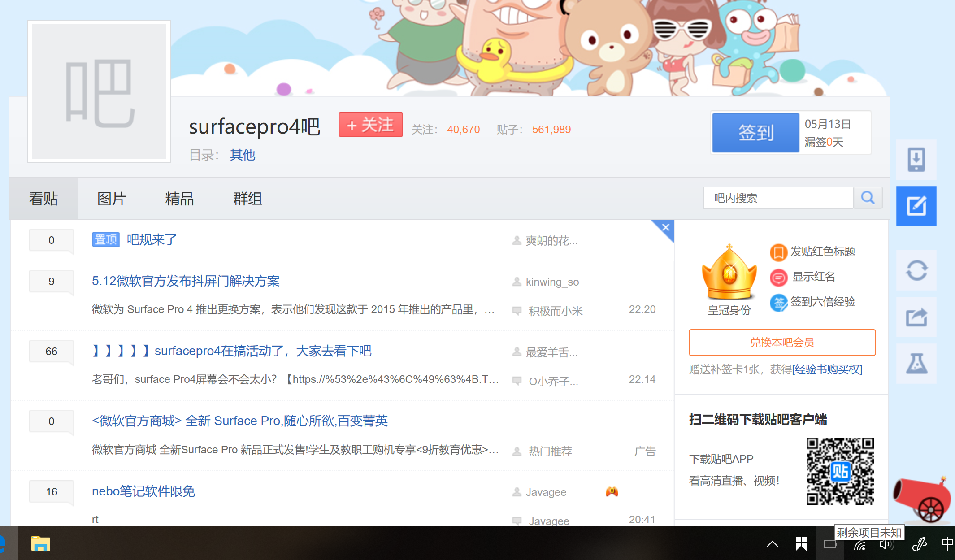Viewport: 955px width, 560px height.
Task: Open the blue post-editor pencil icon
Action: pos(916,206)
